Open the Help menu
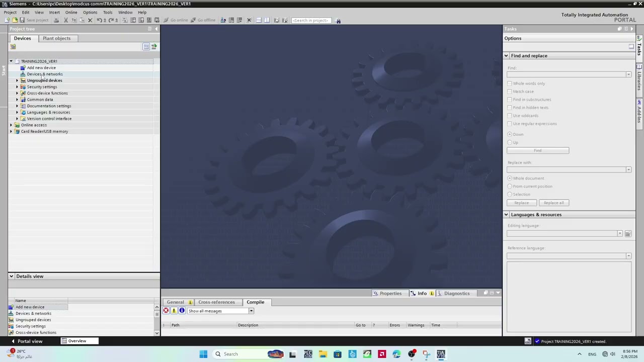This screenshot has width=644, height=362. point(142,12)
